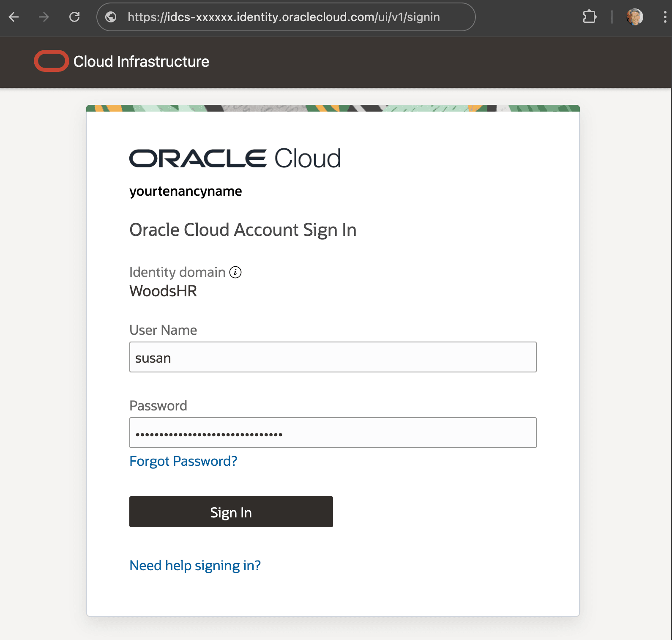The height and width of the screenshot is (640, 672).
Task: View site information globe icon
Action: pyautogui.click(x=111, y=17)
